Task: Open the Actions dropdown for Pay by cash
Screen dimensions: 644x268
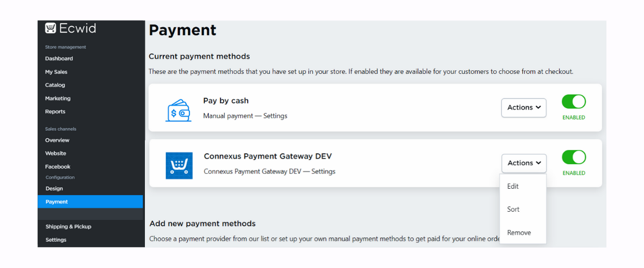Action: (524, 108)
